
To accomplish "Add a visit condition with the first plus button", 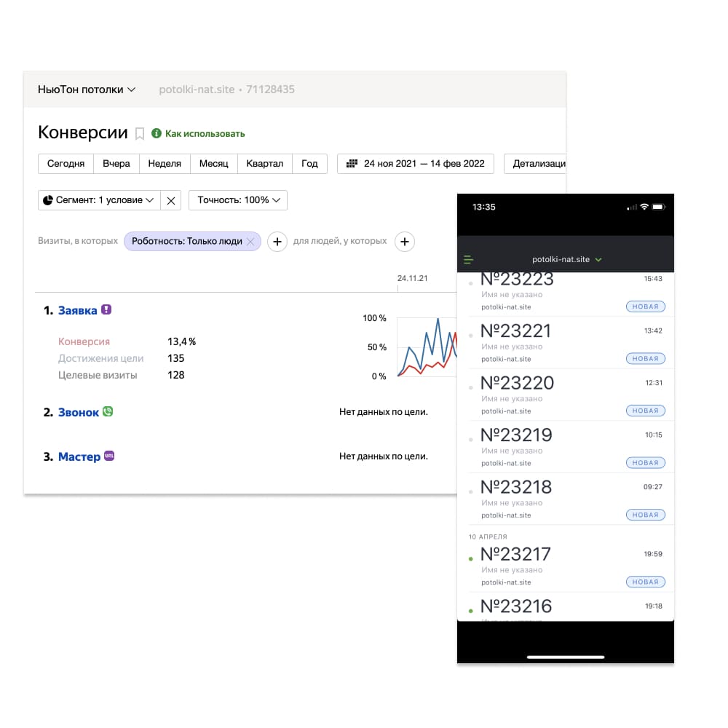I will click(277, 242).
